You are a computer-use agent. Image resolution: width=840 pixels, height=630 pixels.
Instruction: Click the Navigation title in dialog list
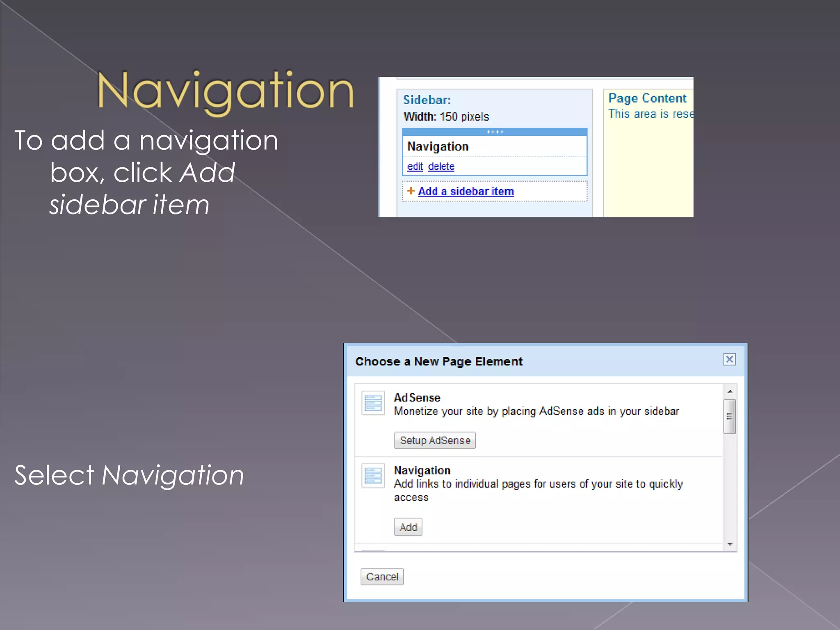point(422,470)
